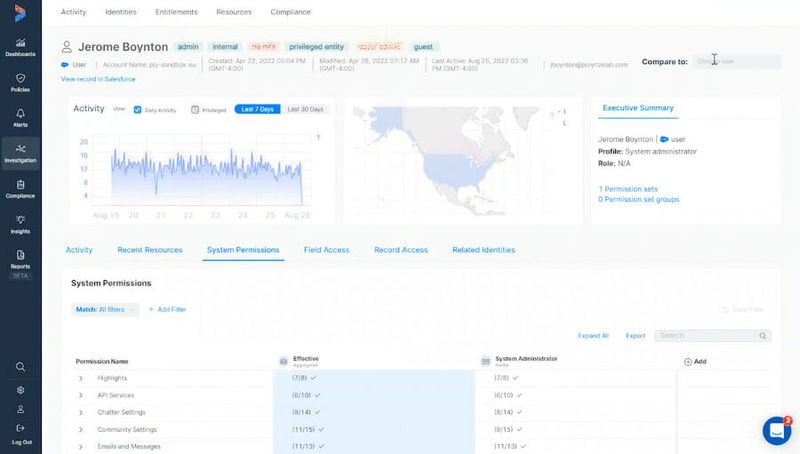Image resolution: width=800 pixels, height=454 pixels.
Task: Go to Compliance clipboard in sidebar
Action: click(21, 188)
